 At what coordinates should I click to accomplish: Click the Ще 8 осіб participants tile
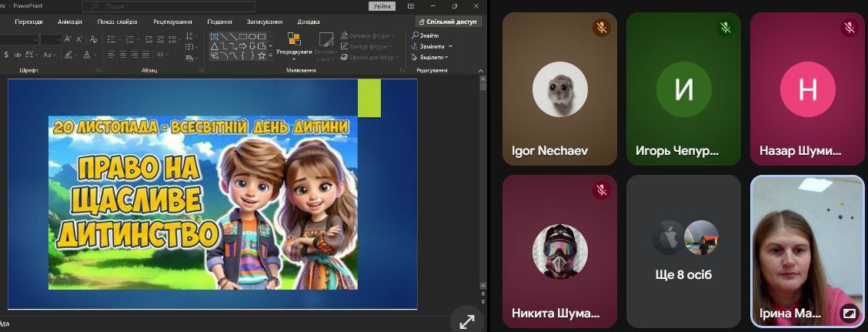tap(684, 251)
